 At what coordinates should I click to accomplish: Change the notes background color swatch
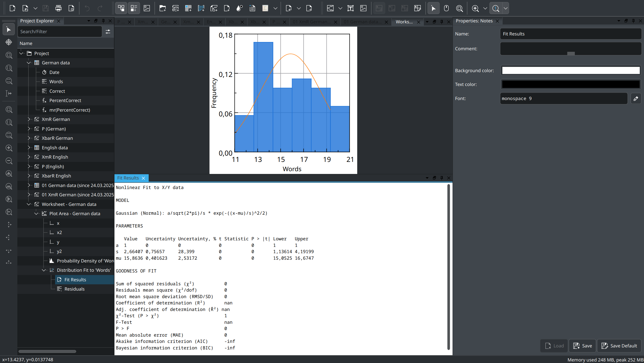[x=570, y=70]
